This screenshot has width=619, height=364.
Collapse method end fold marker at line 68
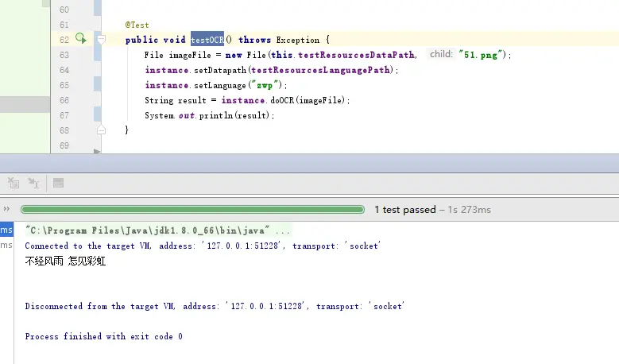coord(102,130)
